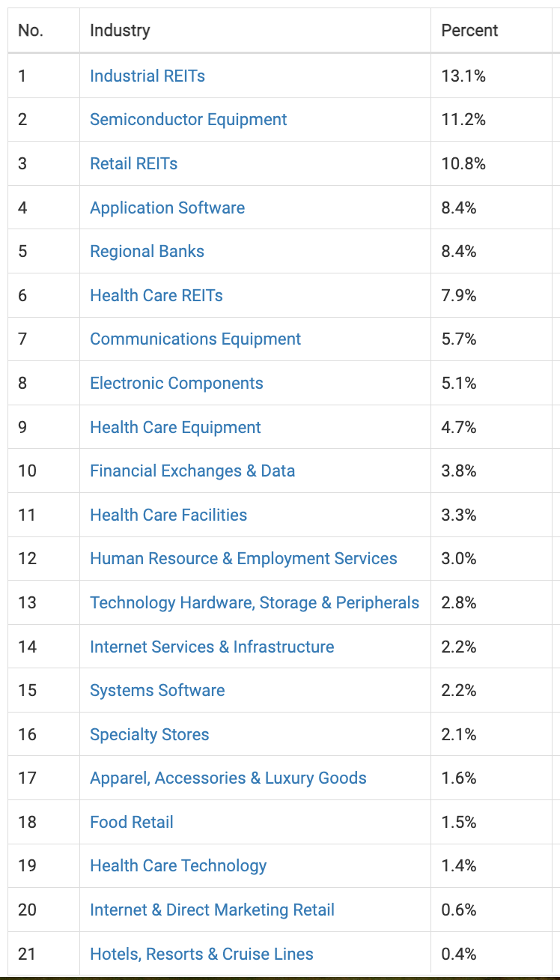Open Financial Exchanges & Data link
The image size is (560, 980).
[192, 471]
